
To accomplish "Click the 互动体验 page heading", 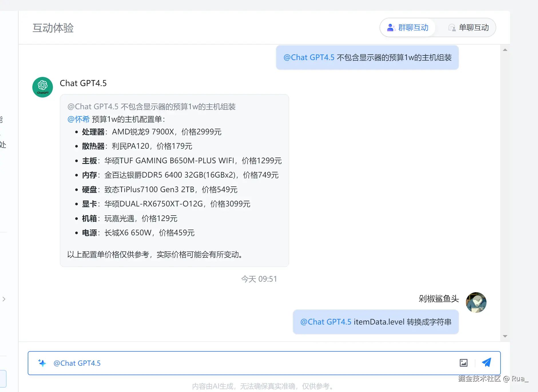I will [x=53, y=28].
